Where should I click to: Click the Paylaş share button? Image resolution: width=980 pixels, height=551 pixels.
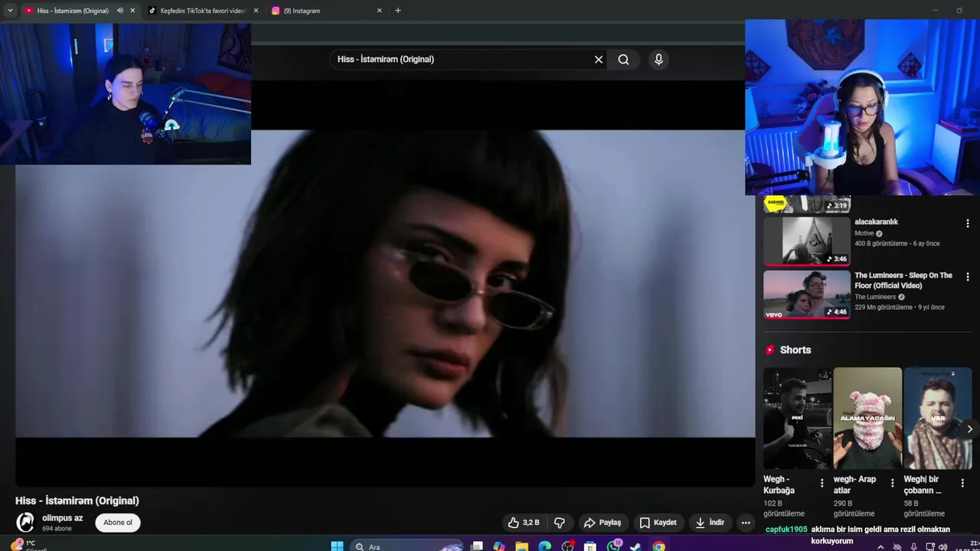point(603,523)
